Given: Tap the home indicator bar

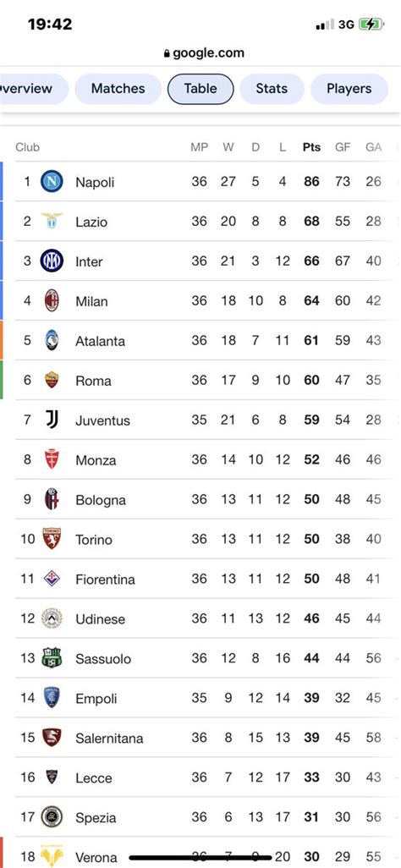Looking at the screenshot, I should pyautogui.click(x=200, y=858).
